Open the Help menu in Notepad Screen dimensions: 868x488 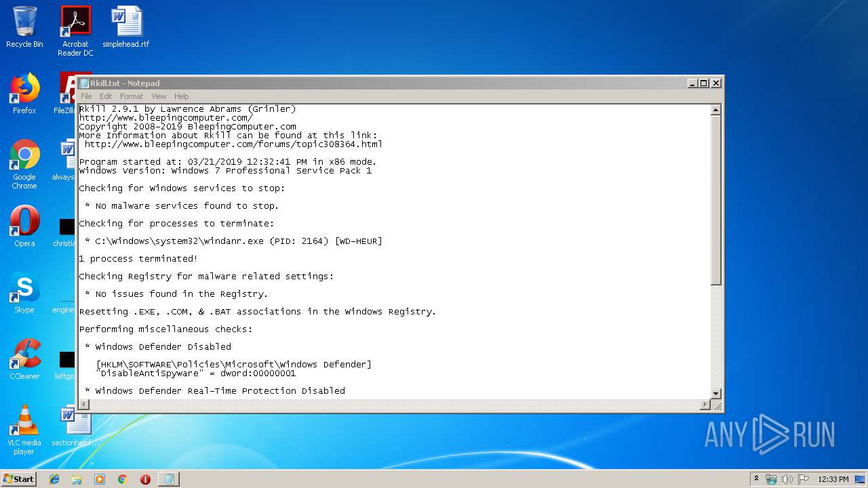click(x=181, y=96)
